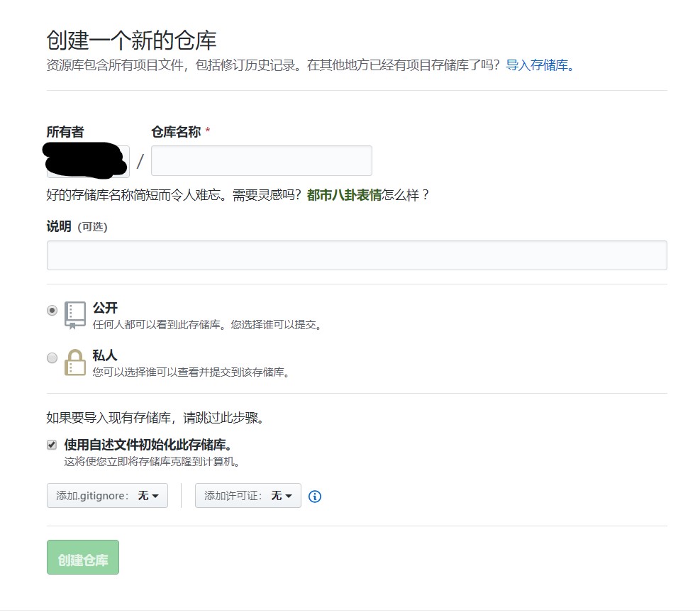Image resolution: width=700 pixels, height=615 pixels.
Task: Click the 您可以选择谁可以查看并提交到该存储库 text
Action: (191, 372)
